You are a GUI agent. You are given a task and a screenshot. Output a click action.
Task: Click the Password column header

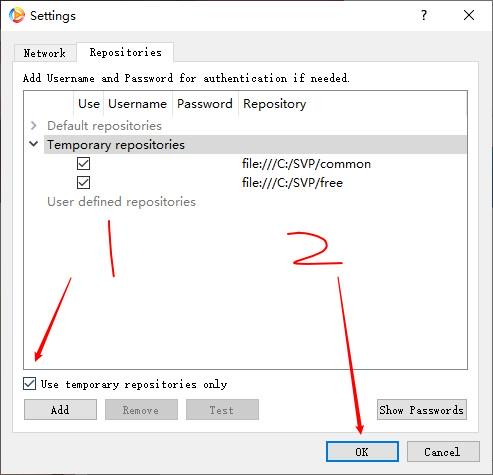click(205, 104)
